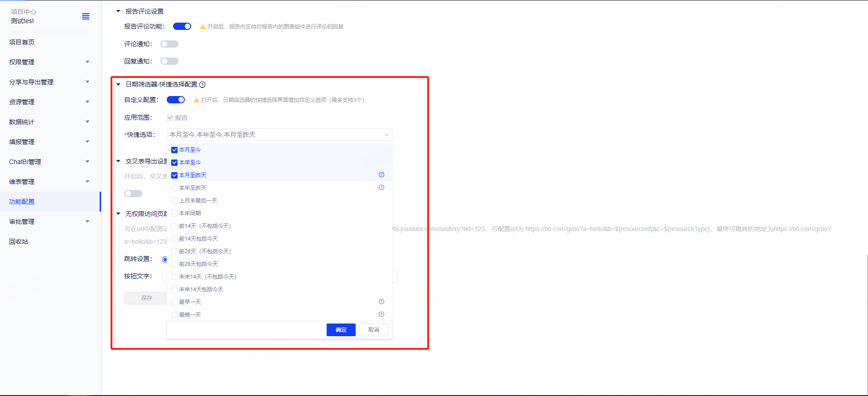Click help icon next to 本月至昨天 option
The width and height of the screenshot is (868, 396).
tap(381, 175)
